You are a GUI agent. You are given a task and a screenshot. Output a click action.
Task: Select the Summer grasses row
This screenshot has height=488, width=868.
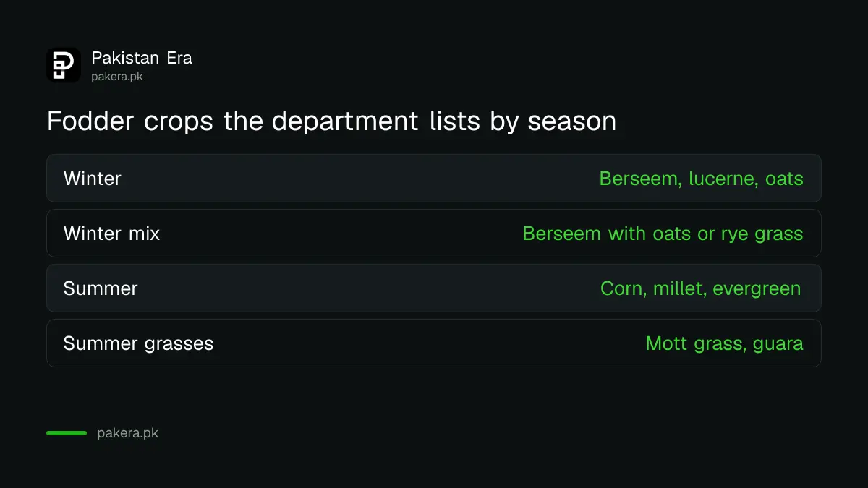(x=434, y=343)
